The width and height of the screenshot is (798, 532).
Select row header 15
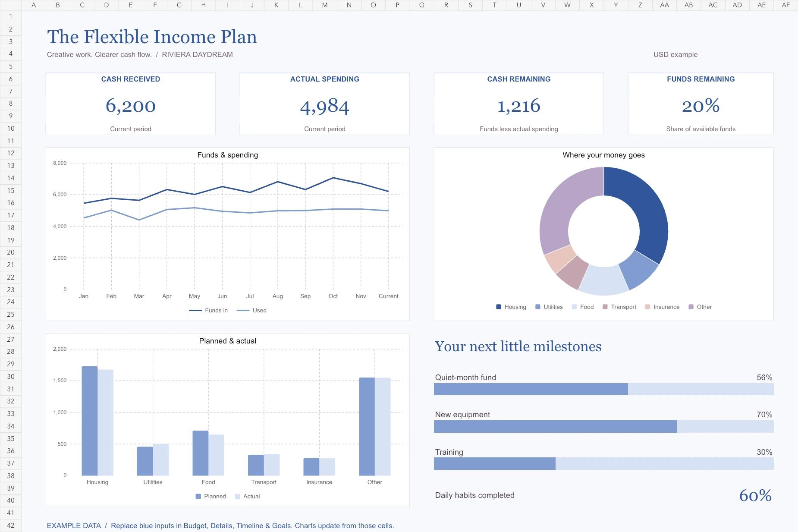click(11, 190)
